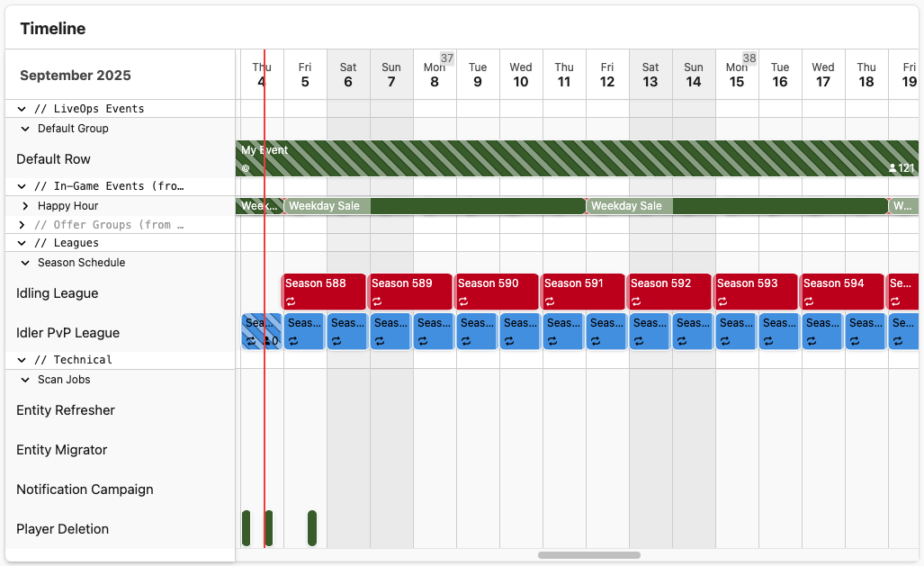Image resolution: width=924 pixels, height=566 pixels.
Task: Click the repeat icon on Season 588
Action: [x=291, y=301]
